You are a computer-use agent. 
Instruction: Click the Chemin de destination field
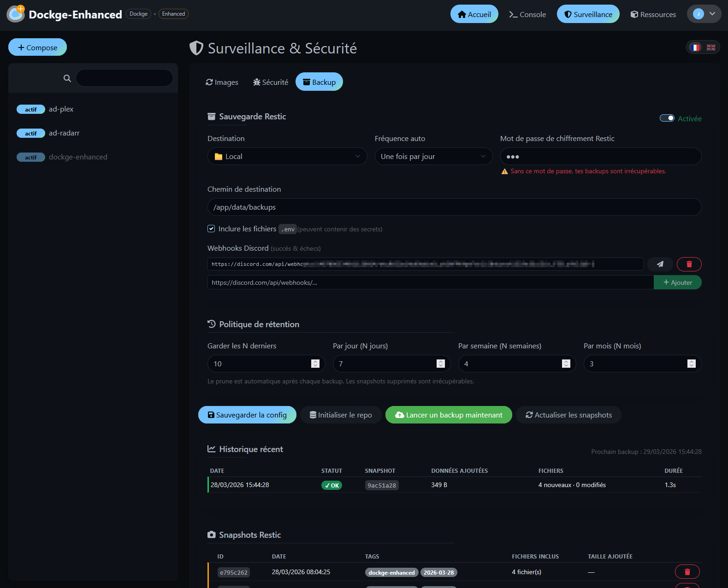454,207
